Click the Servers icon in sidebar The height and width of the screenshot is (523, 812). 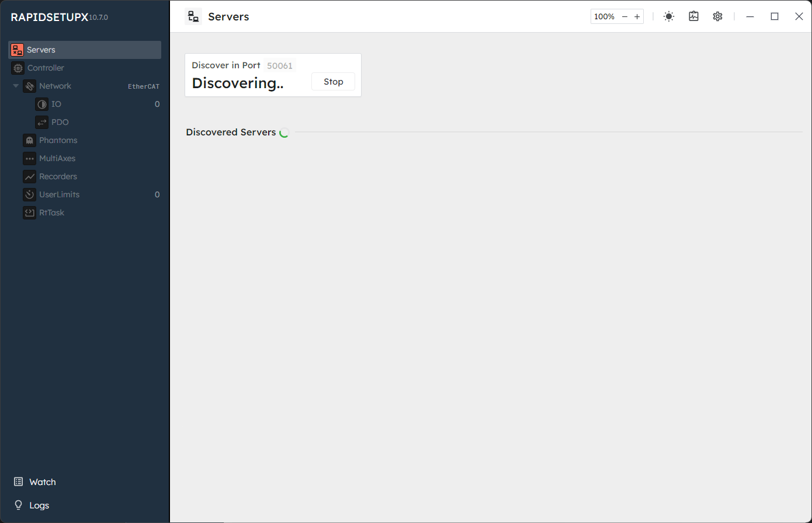(18, 50)
